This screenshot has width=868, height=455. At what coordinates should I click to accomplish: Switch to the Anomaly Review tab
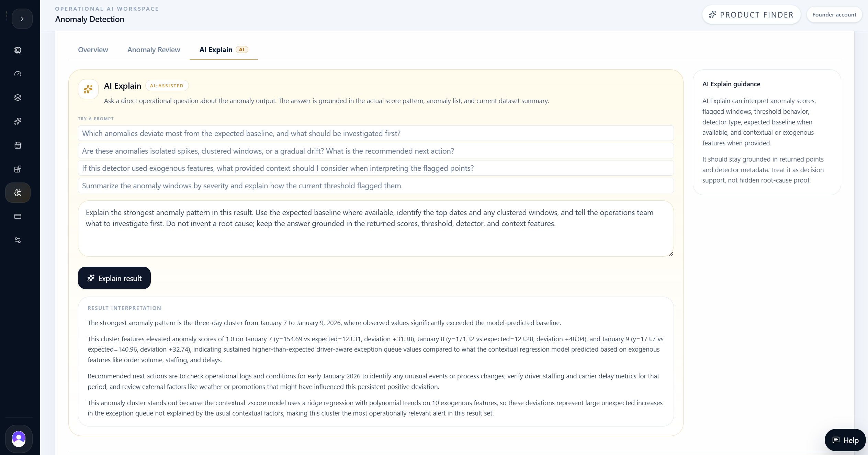(x=154, y=50)
